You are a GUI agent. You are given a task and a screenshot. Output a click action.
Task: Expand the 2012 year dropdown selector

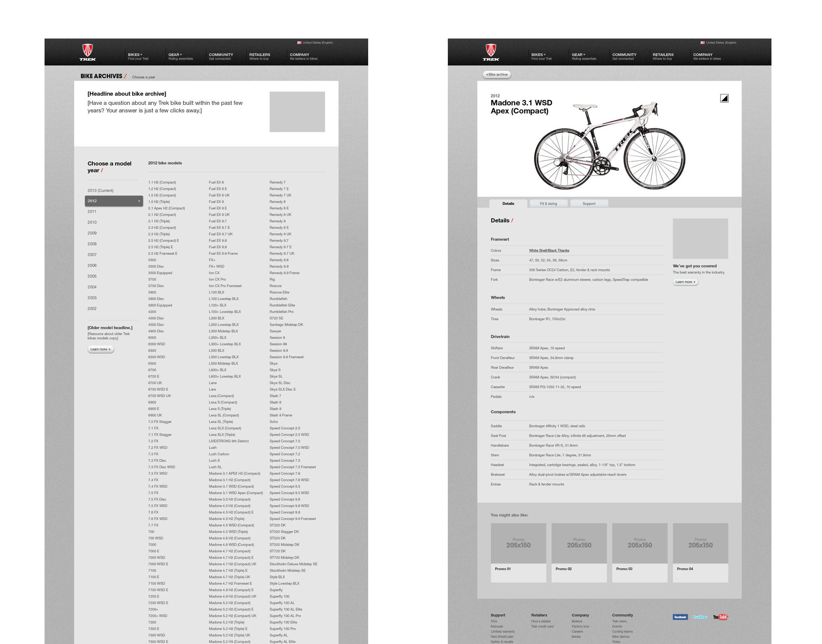tap(110, 202)
